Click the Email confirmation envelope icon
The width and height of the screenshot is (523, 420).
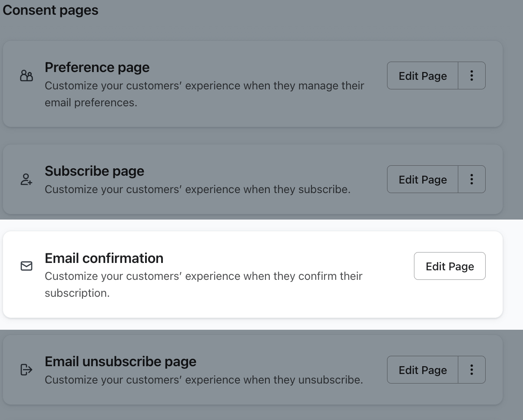(x=26, y=266)
